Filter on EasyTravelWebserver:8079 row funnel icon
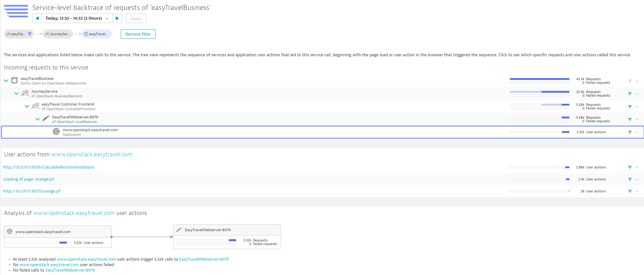The image size is (644, 275). [x=630, y=119]
